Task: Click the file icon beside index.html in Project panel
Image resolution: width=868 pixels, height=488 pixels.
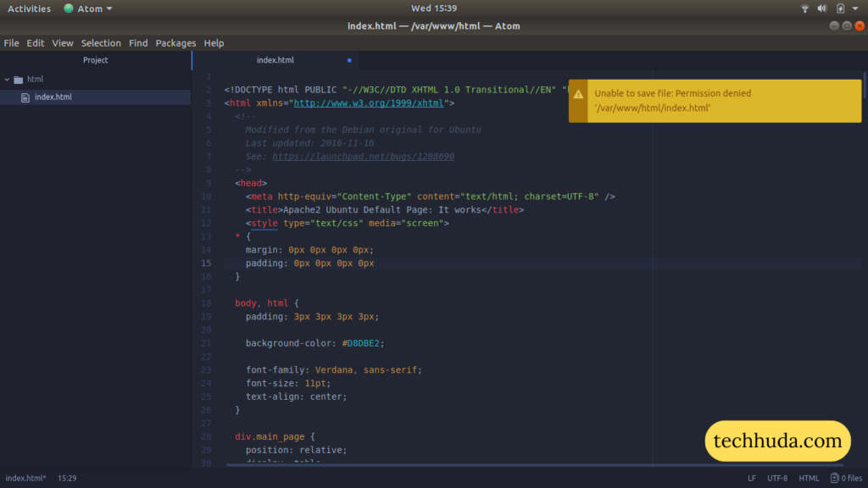Action: click(x=25, y=97)
